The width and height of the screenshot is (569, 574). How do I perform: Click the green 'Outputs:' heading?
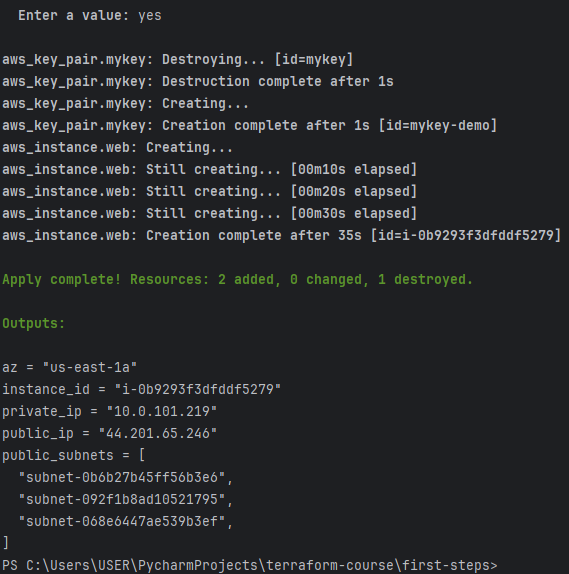click(34, 323)
